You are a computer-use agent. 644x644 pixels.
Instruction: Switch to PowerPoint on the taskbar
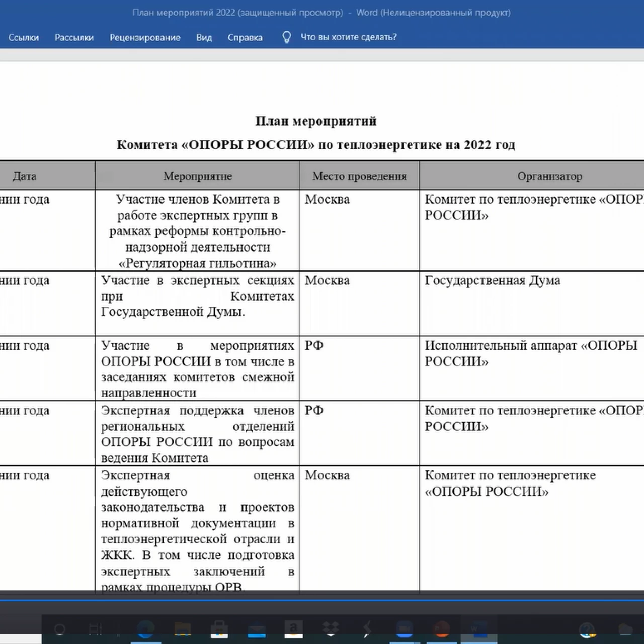(x=441, y=629)
